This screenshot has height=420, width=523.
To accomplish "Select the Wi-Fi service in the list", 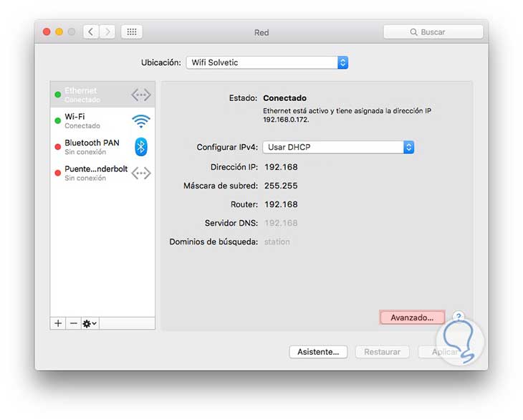I will point(102,120).
